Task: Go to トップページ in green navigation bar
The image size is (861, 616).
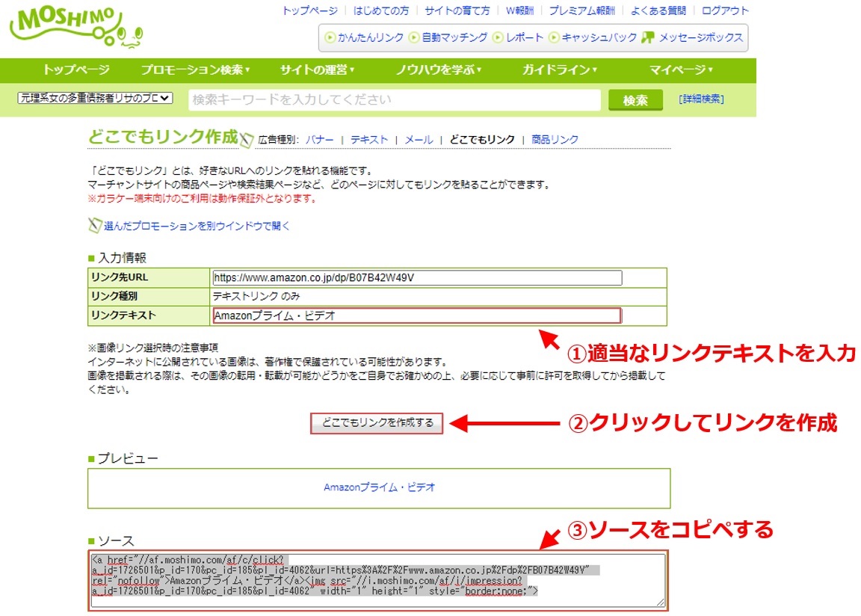Action: pyautogui.click(x=76, y=70)
